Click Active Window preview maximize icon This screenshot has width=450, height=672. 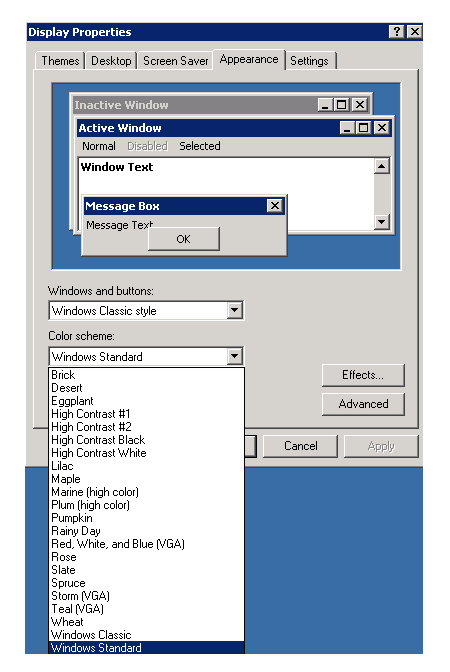pyautogui.click(x=363, y=128)
